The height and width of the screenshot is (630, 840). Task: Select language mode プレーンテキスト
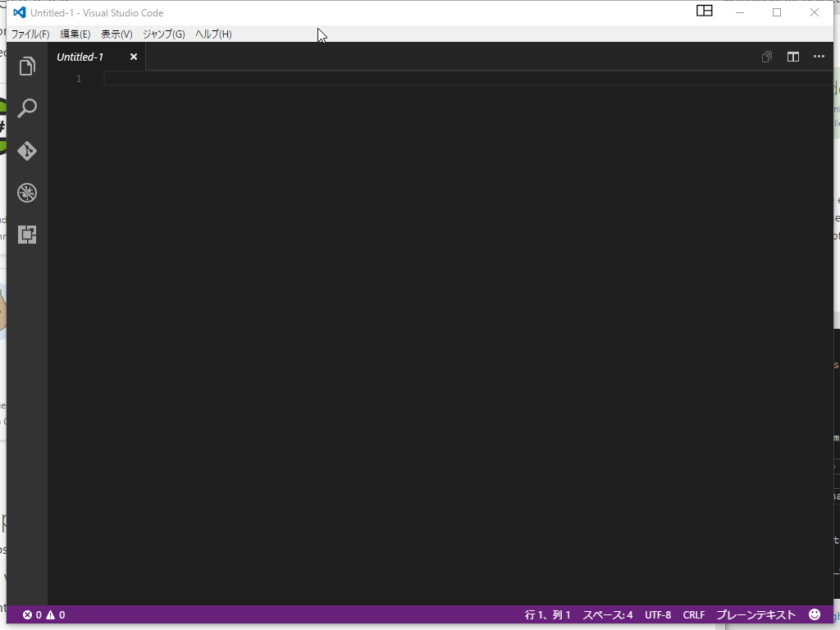(x=756, y=615)
